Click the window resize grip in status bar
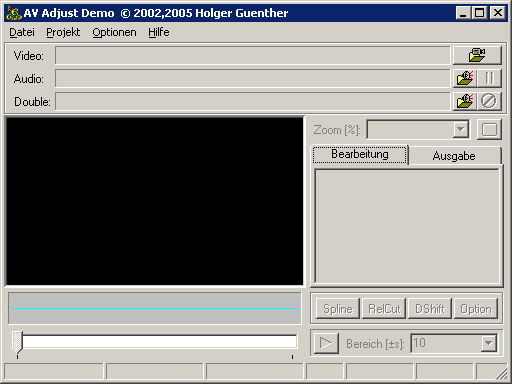Screen dimensions: 512x384 pos(501,373)
